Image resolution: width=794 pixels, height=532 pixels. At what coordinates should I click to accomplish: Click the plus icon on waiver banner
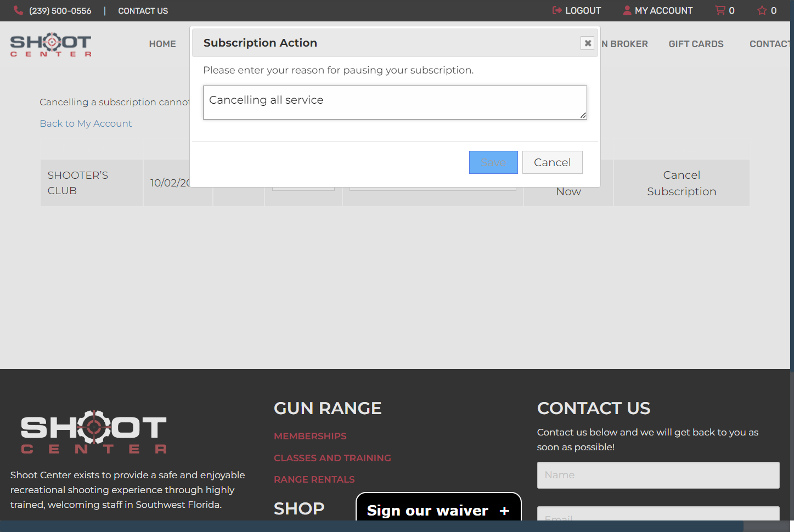[x=504, y=511]
